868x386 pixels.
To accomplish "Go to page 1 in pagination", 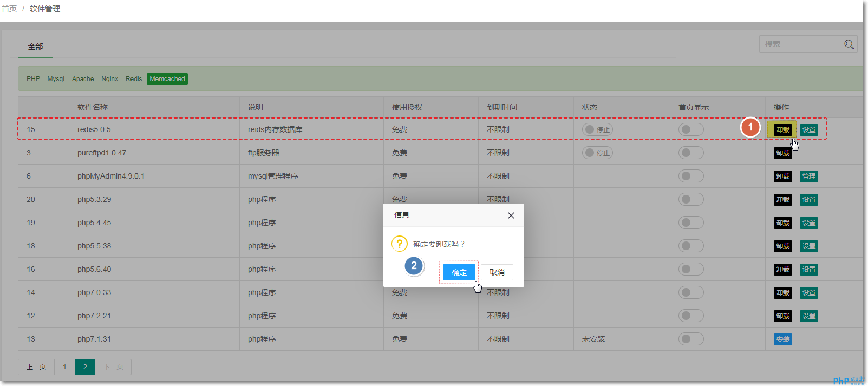I will coord(64,367).
